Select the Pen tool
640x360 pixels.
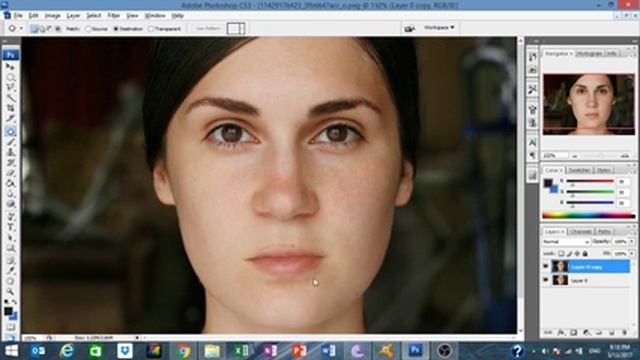(x=10, y=217)
